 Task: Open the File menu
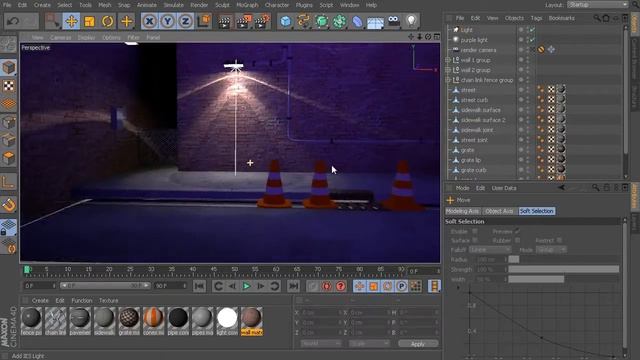7,5
